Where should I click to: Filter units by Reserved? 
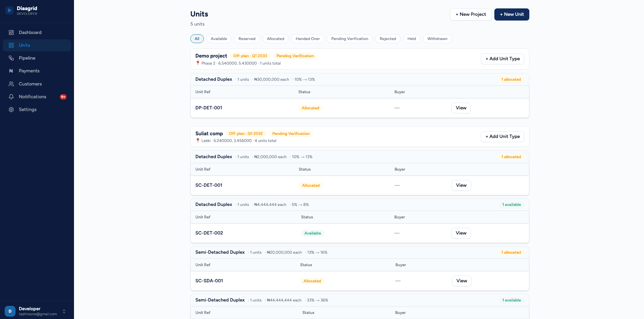coord(247,39)
